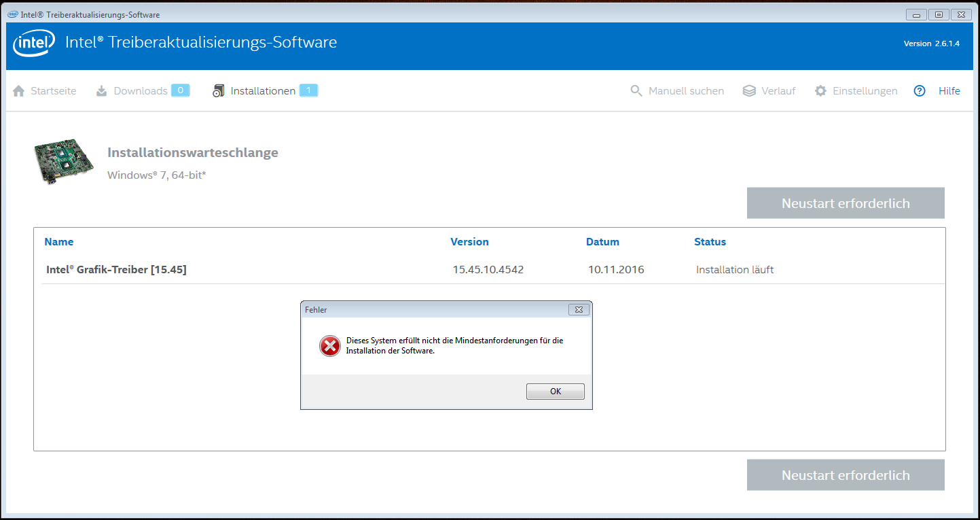Click the small Intel icon in the title bar
This screenshot has height=520, width=980.
(13, 14)
